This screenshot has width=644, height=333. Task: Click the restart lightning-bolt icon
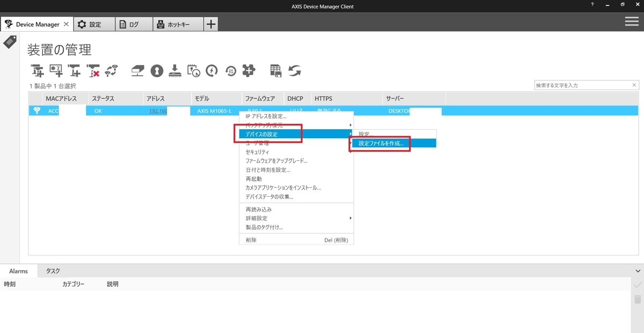click(x=212, y=70)
